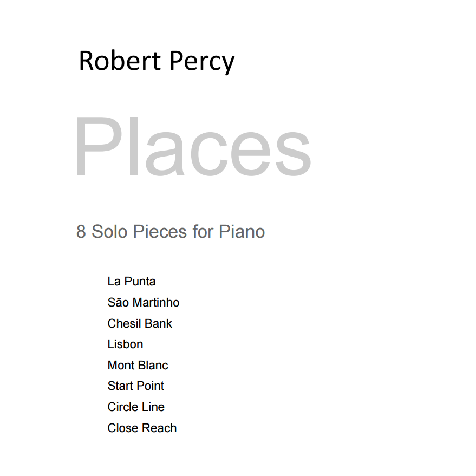This screenshot has height=476, width=476.
Task: Click the word "Mont" in the list
Action: point(121,366)
